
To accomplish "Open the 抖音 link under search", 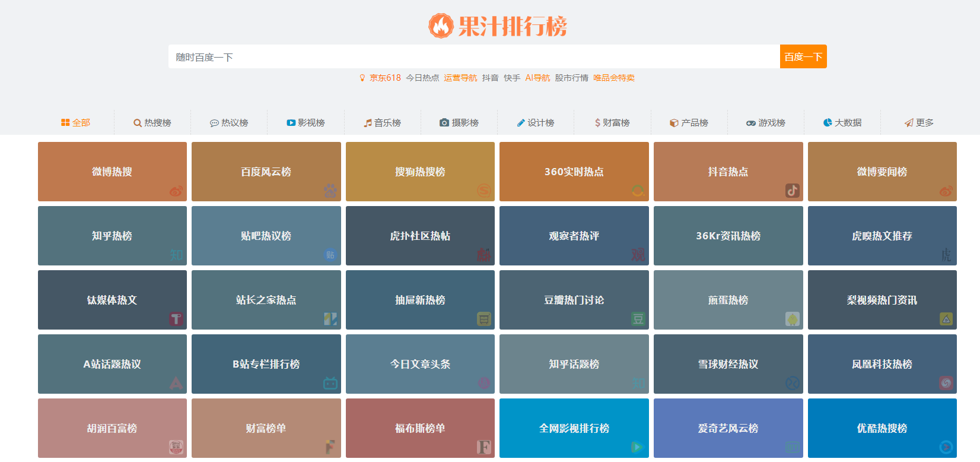I will coord(490,78).
